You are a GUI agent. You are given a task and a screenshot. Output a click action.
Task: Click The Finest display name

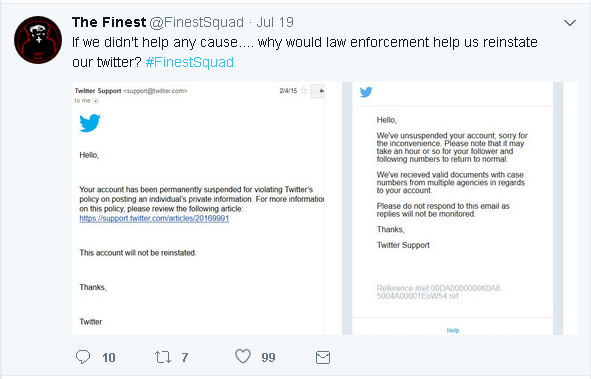(109, 22)
